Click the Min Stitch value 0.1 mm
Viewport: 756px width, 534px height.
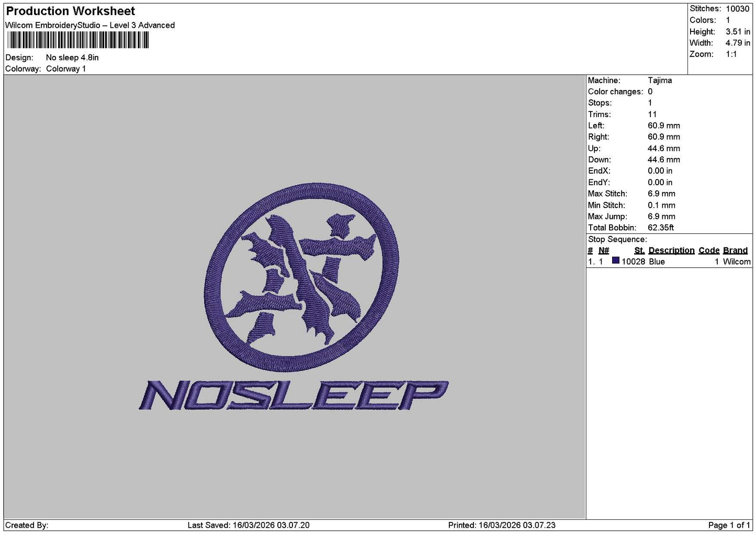(x=661, y=205)
